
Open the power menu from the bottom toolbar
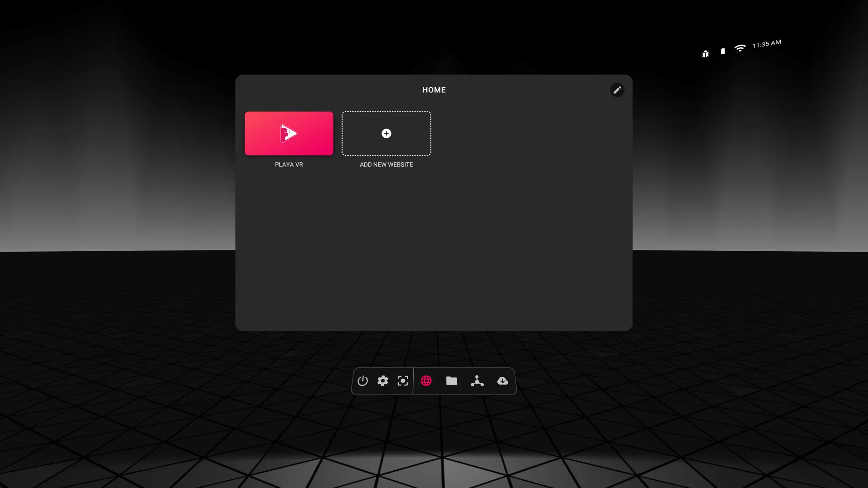point(362,381)
